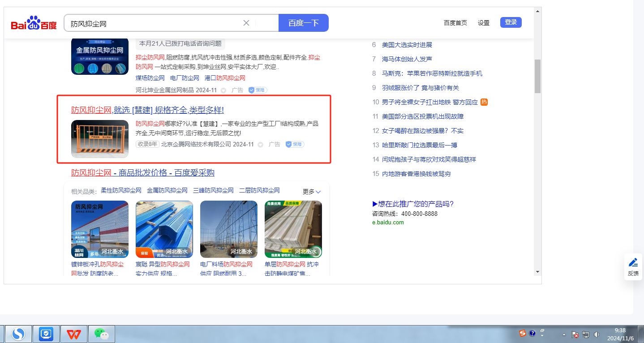Select 金属防风抑尘网 category
The height and width of the screenshot is (343, 644).
(167, 191)
